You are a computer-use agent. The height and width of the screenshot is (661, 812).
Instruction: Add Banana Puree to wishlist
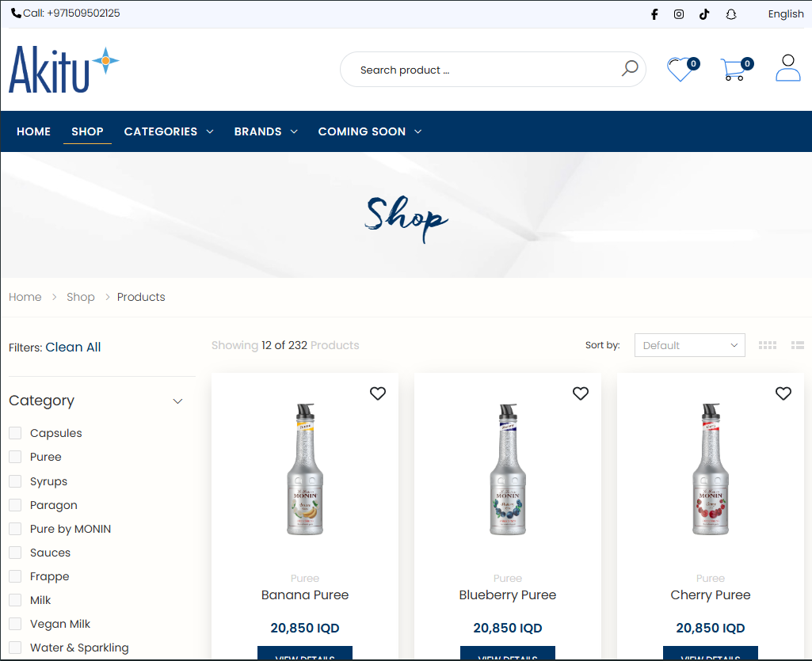coord(378,393)
